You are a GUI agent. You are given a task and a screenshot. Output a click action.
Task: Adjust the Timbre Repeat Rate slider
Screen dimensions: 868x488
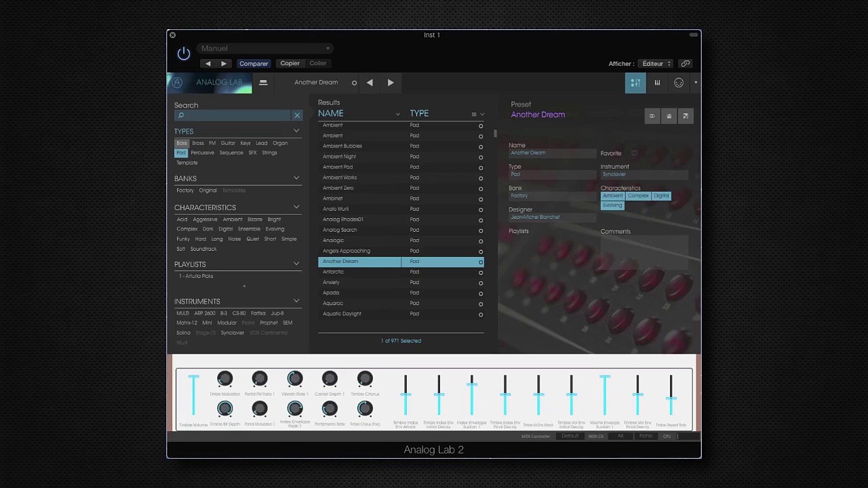pyautogui.click(x=671, y=395)
